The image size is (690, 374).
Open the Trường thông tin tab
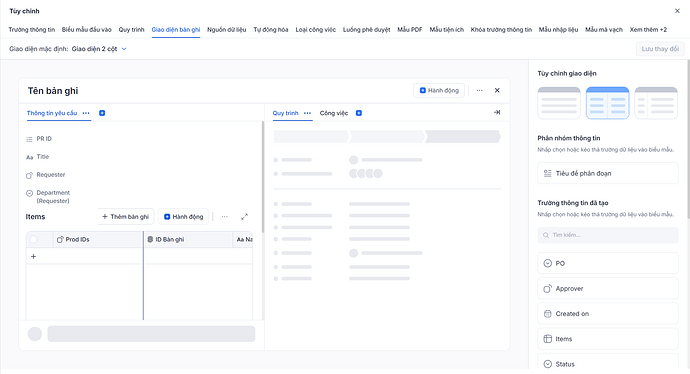point(32,29)
